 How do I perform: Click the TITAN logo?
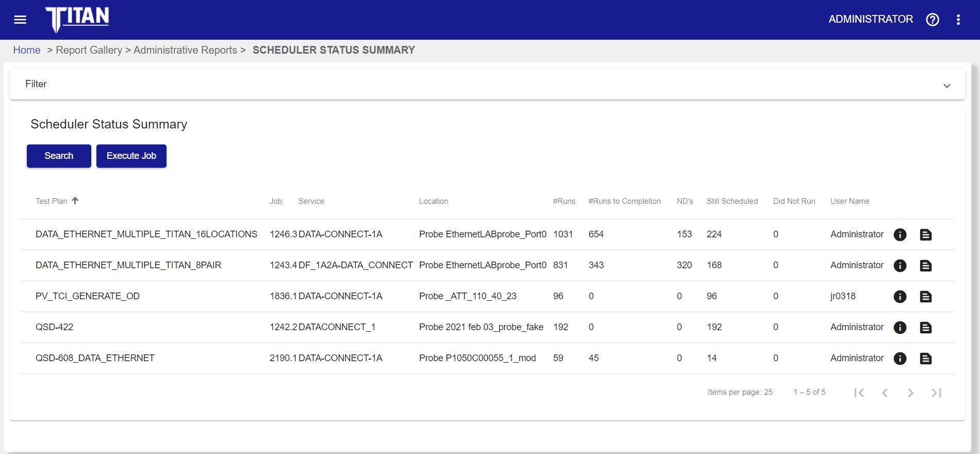[x=77, y=19]
